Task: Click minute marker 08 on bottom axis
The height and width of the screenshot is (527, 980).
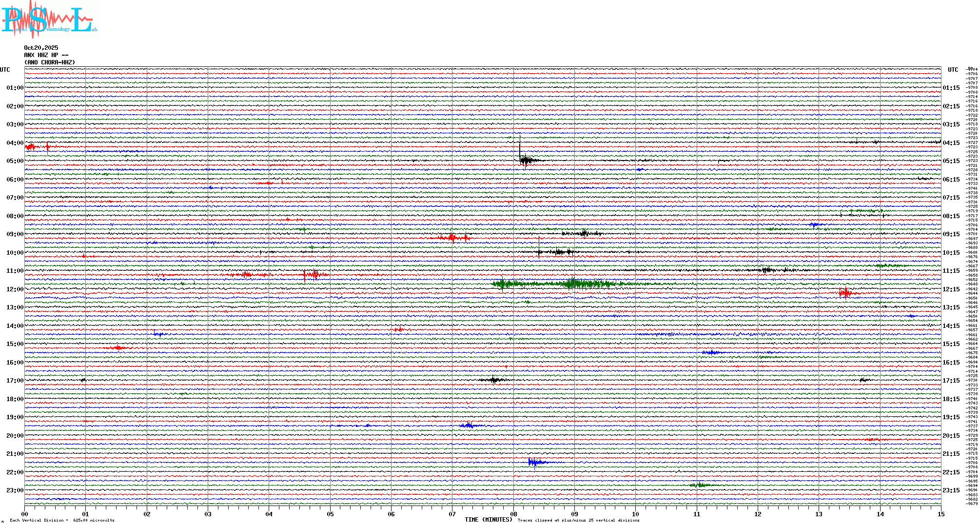Action: coord(513,514)
